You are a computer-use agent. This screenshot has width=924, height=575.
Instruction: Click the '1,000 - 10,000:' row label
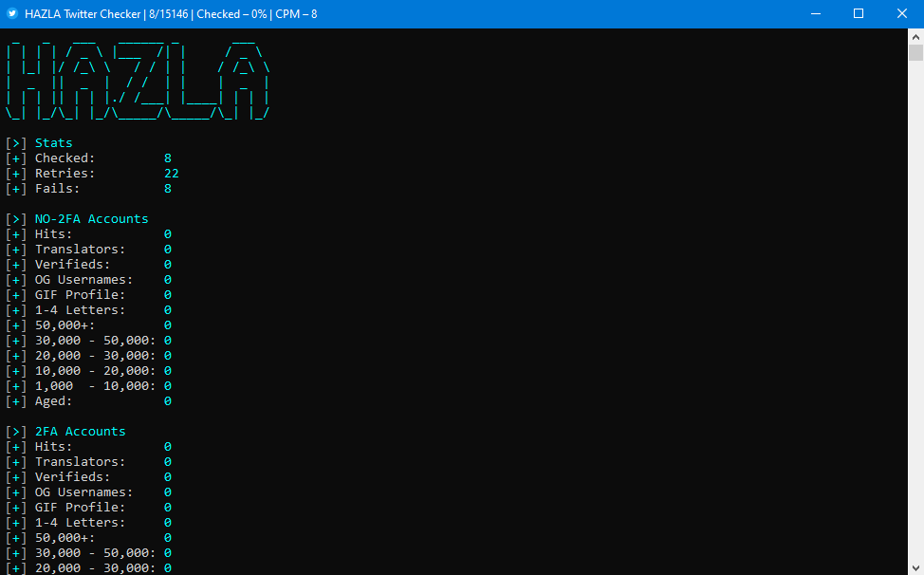pyautogui.click(x=96, y=386)
